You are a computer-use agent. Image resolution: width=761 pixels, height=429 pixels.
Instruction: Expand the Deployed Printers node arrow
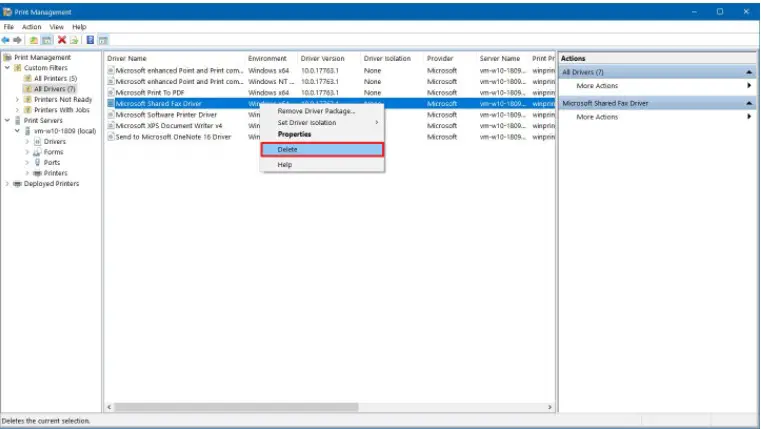point(7,184)
